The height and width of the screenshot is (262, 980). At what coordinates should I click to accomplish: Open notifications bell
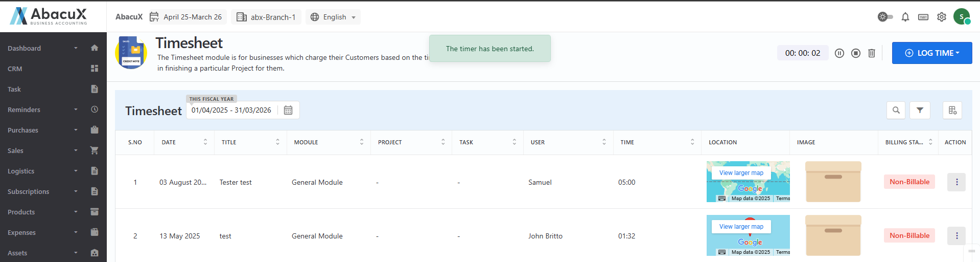905,17
